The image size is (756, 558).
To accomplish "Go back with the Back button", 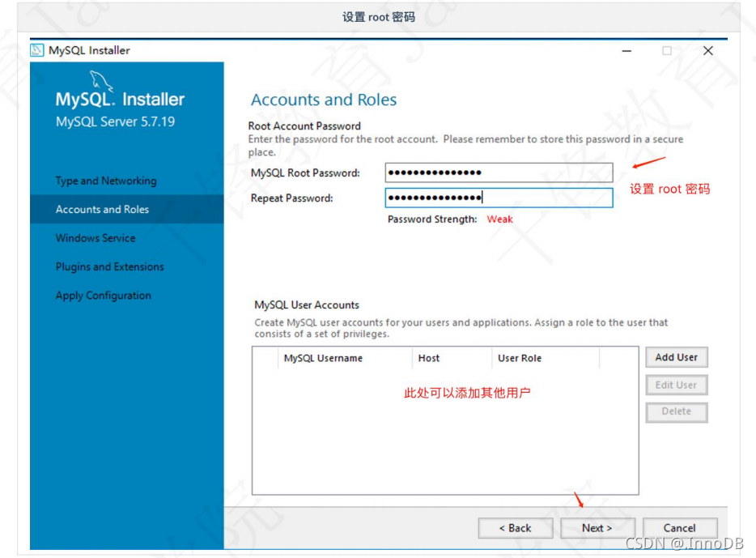I will pos(516,528).
